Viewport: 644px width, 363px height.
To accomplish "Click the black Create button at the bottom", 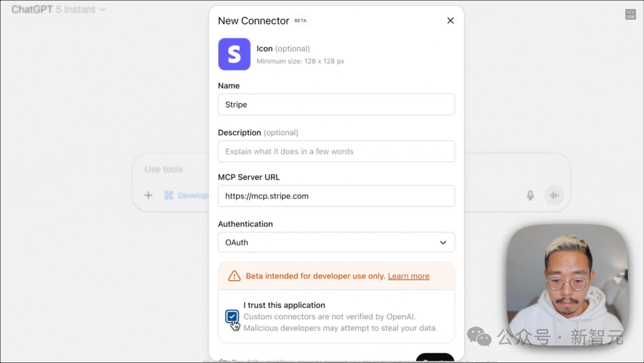I will tap(435, 358).
